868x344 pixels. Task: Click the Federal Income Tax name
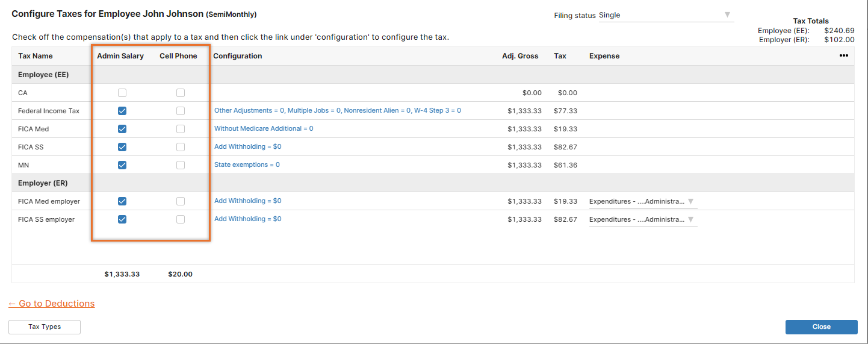49,111
